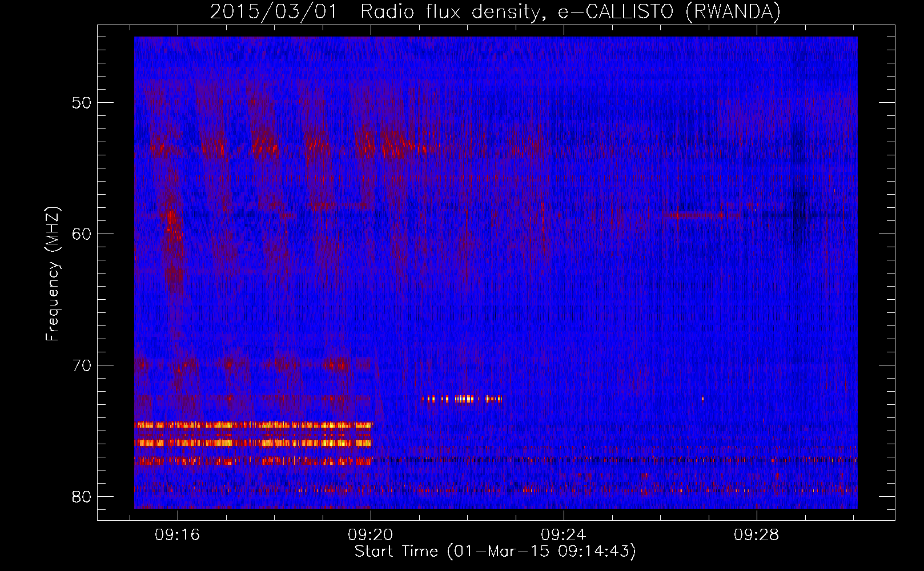924x571 pixels.
Task: Click the 09:20 time tick label
Action: coord(371,535)
